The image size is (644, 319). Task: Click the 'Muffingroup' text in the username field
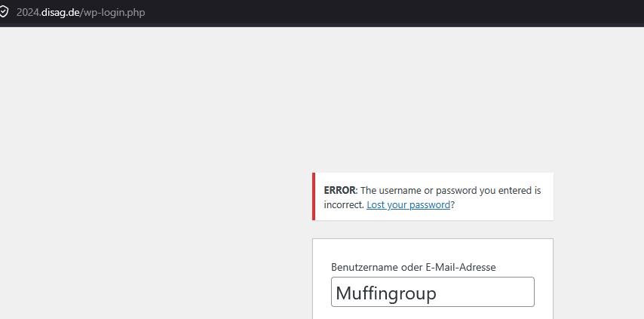pos(386,293)
